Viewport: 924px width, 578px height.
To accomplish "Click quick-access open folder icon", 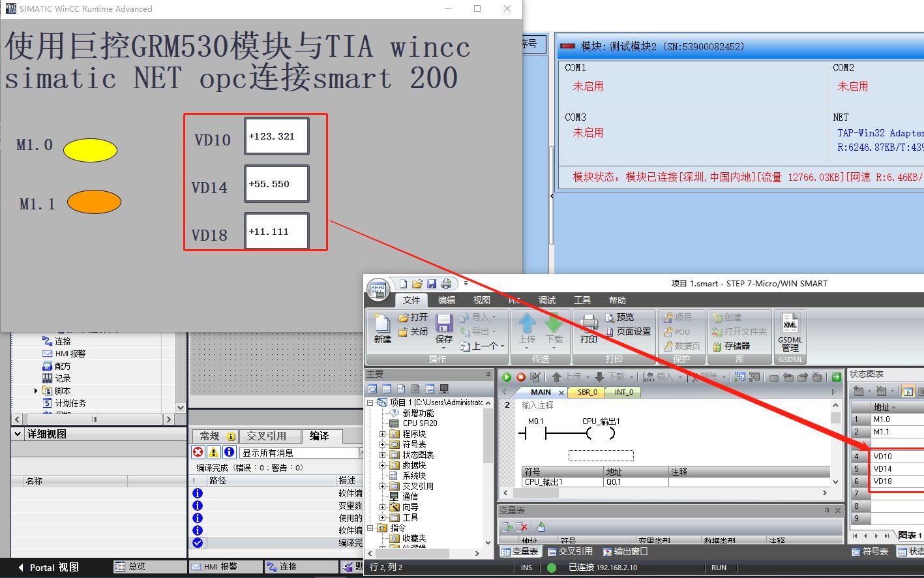I will tap(417, 284).
